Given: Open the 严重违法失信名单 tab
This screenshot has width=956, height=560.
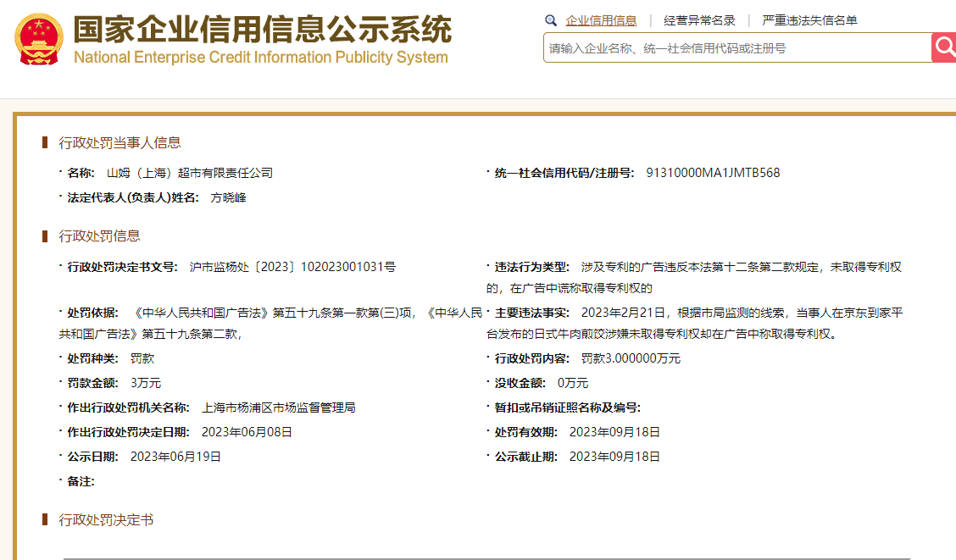Looking at the screenshot, I should (x=809, y=20).
